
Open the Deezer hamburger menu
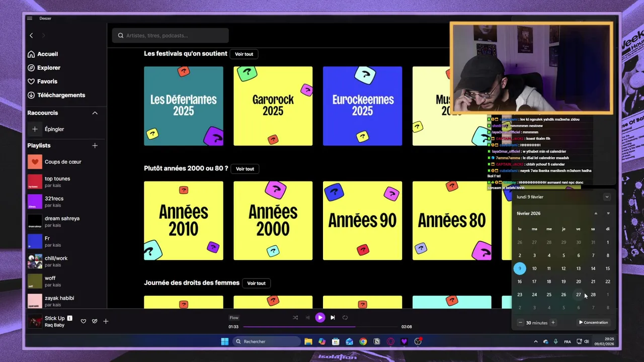point(30,19)
